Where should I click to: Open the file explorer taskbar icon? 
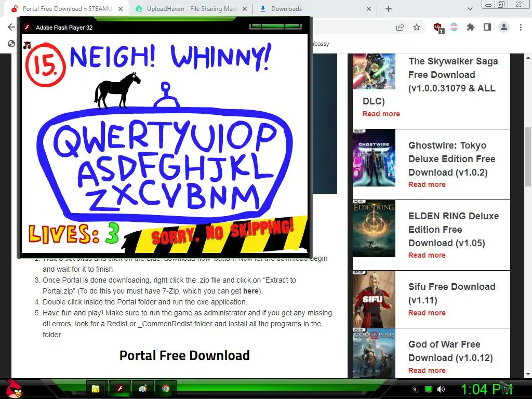tap(96, 389)
